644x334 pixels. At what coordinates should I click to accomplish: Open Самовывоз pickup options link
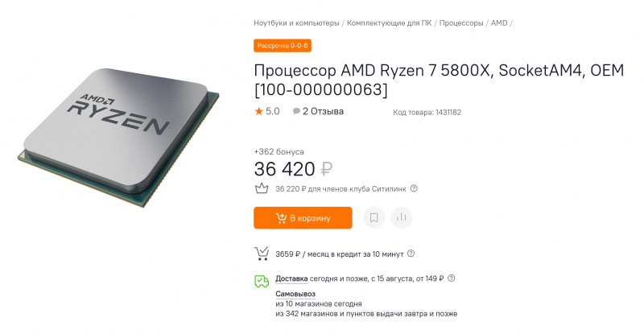pos(295,294)
